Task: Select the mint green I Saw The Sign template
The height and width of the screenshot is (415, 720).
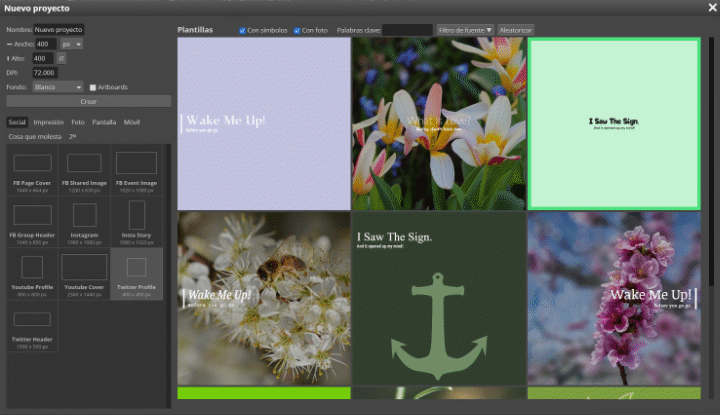Action: click(x=614, y=124)
